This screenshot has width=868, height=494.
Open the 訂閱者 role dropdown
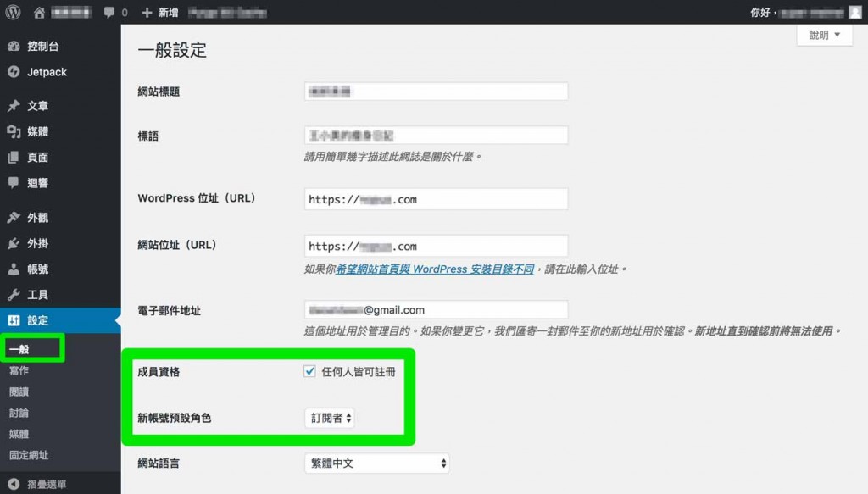[330, 419]
